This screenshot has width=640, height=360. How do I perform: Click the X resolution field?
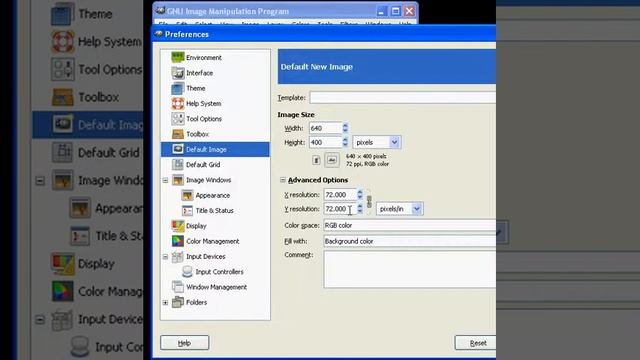(x=340, y=195)
